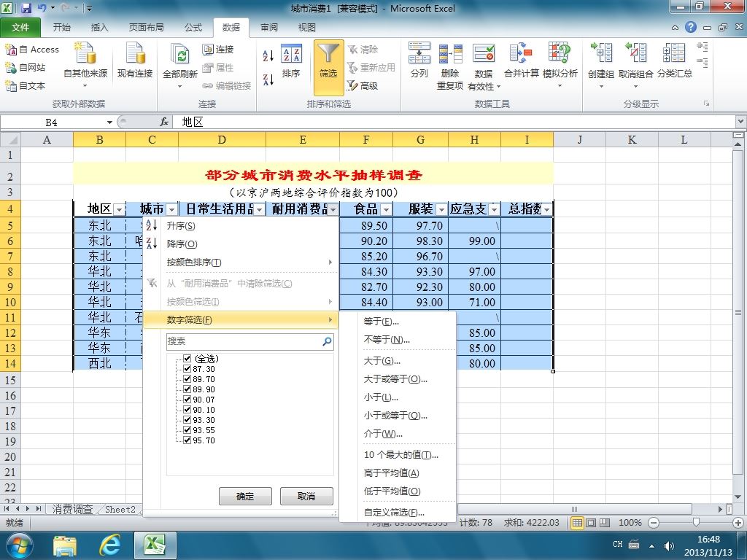747x560 pixels.
Task: Open the 文件 File tab
Action: 20,28
